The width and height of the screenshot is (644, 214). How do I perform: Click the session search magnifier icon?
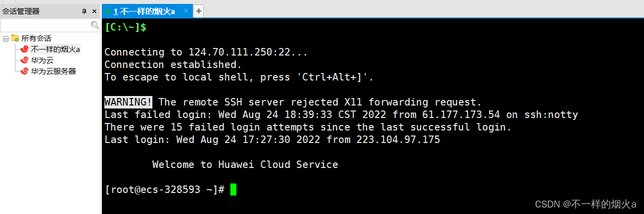[94, 25]
